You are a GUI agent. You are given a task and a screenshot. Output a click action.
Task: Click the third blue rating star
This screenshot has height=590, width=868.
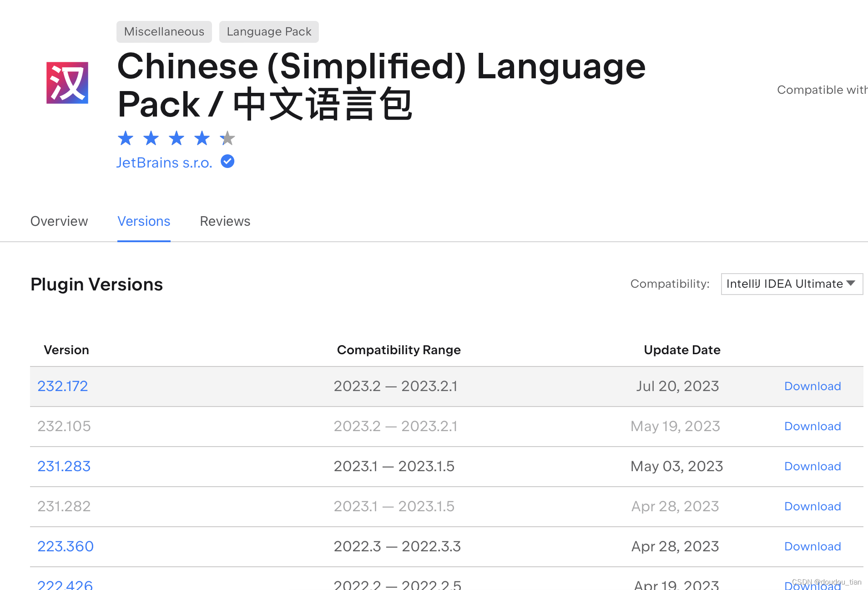[x=177, y=138]
